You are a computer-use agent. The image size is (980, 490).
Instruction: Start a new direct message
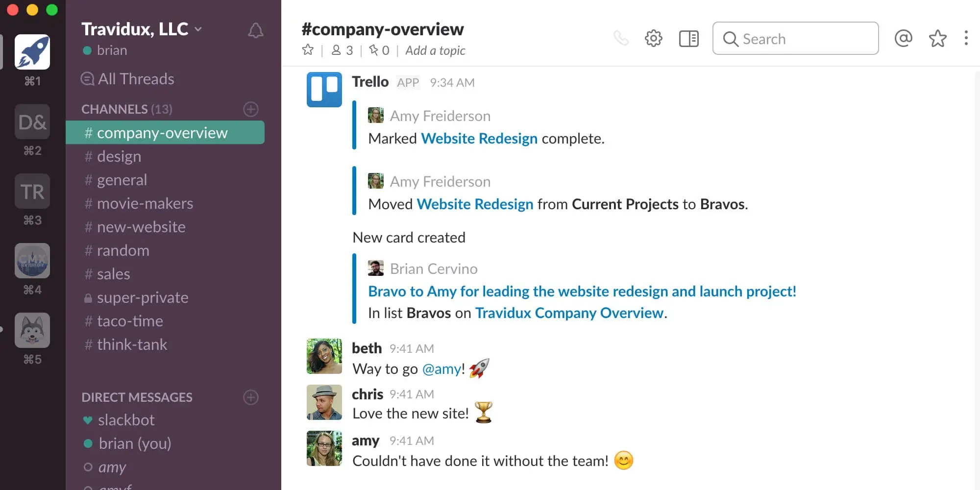(250, 397)
